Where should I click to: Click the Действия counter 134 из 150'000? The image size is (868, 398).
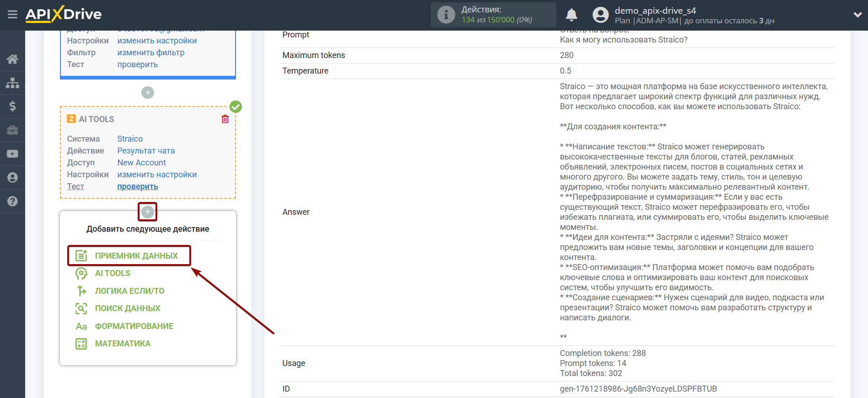pyautogui.click(x=497, y=20)
